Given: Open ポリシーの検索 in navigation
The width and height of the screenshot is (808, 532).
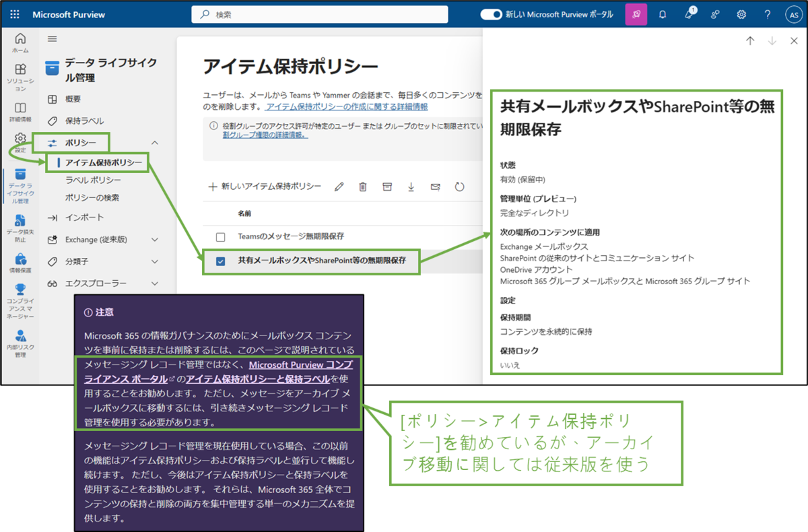Looking at the screenshot, I should tap(92, 198).
